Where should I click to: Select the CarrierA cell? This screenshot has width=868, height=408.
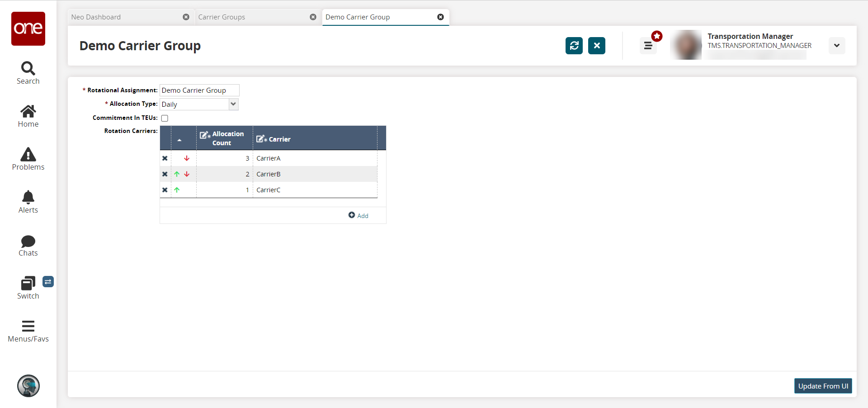[315, 158]
